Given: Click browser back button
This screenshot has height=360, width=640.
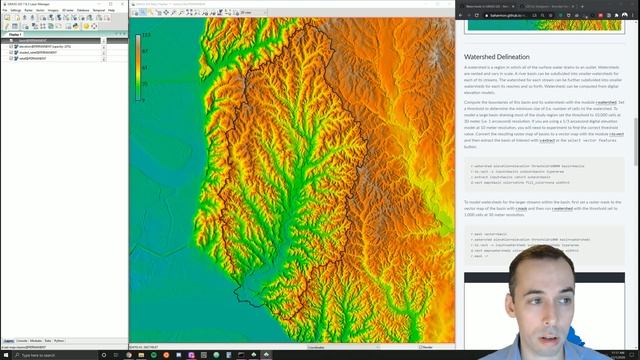Looking at the screenshot, I should 460,15.
